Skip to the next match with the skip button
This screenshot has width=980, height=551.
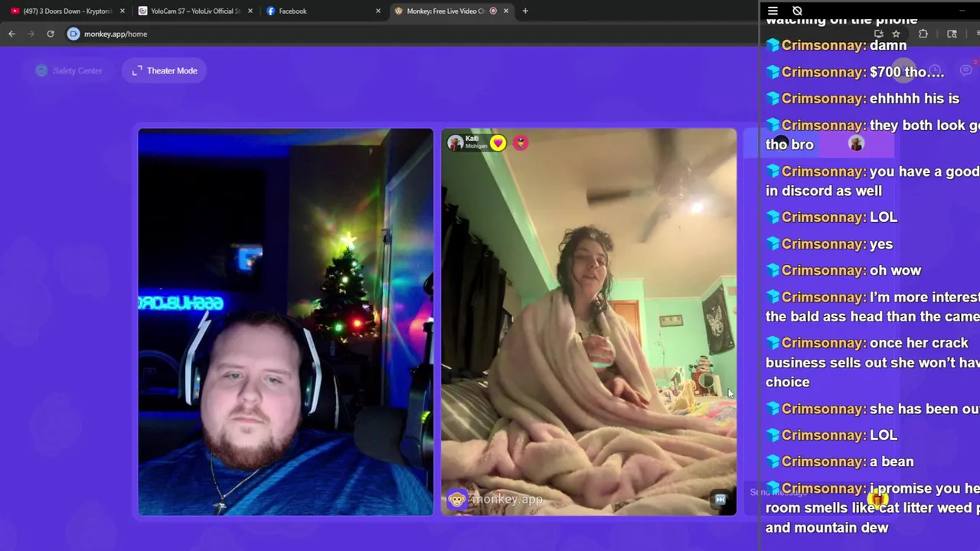coord(720,500)
